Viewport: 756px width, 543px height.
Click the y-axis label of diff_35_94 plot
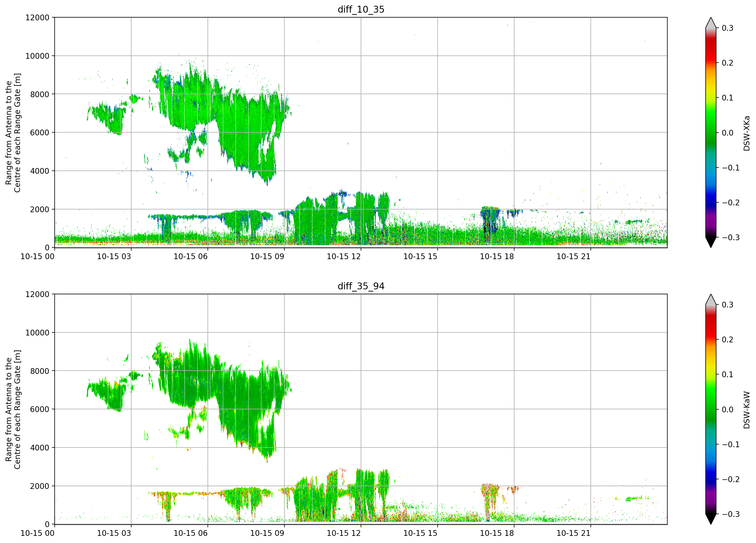pos(13,409)
